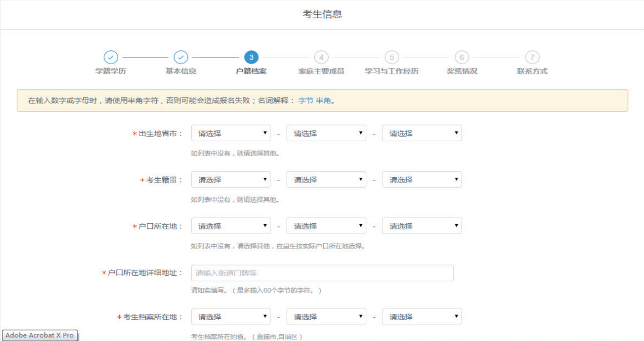
Task: Open the birth province dropdown under 出生地省市
Action: point(231,133)
